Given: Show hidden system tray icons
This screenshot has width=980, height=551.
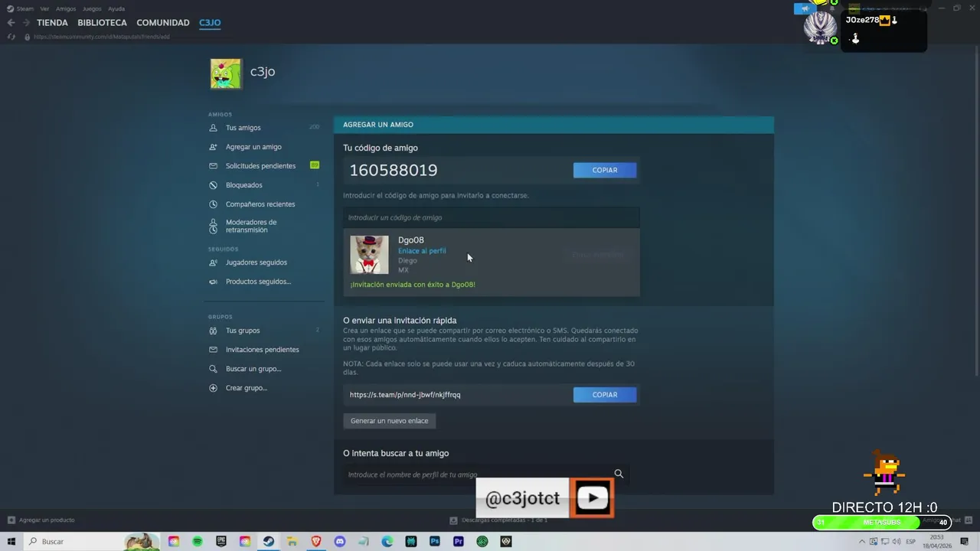Looking at the screenshot, I should [862, 542].
